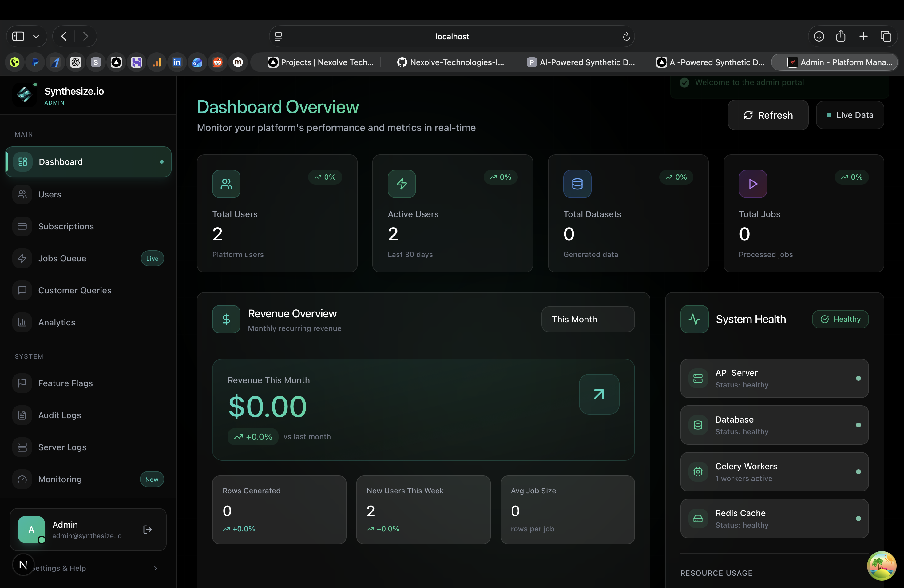Image resolution: width=904 pixels, height=588 pixels.
Task: Click the Celery Workers status card
Action: point(774,472)
